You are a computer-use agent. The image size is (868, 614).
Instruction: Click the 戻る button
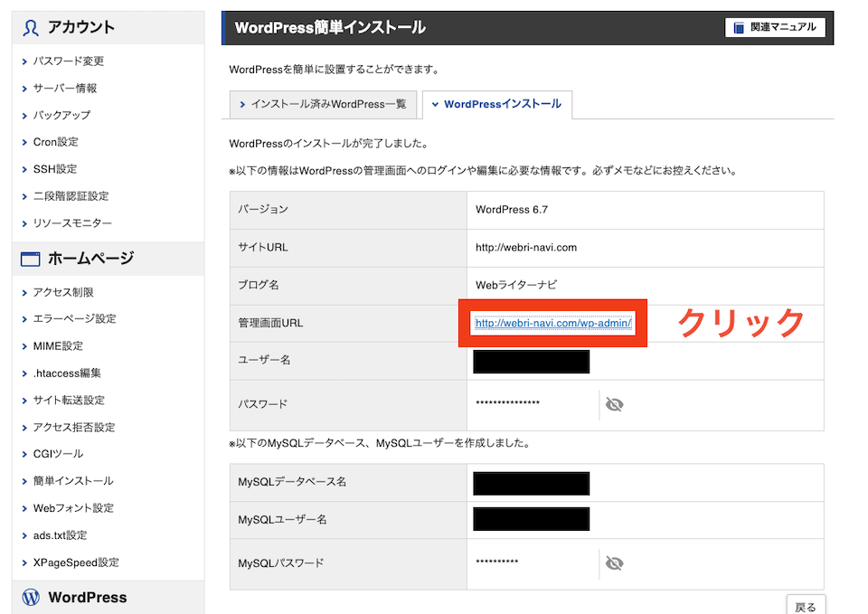[x=806, y=607]
